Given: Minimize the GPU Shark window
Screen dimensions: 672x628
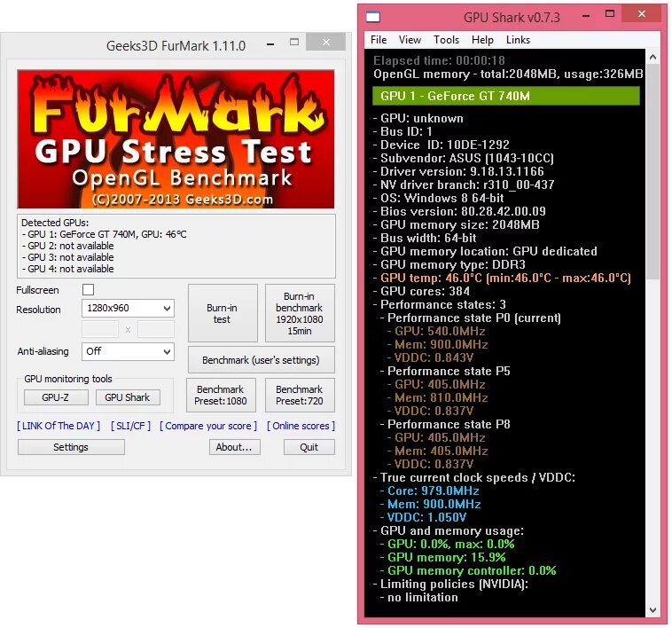Looking at the screenshot, I should 586,16.
